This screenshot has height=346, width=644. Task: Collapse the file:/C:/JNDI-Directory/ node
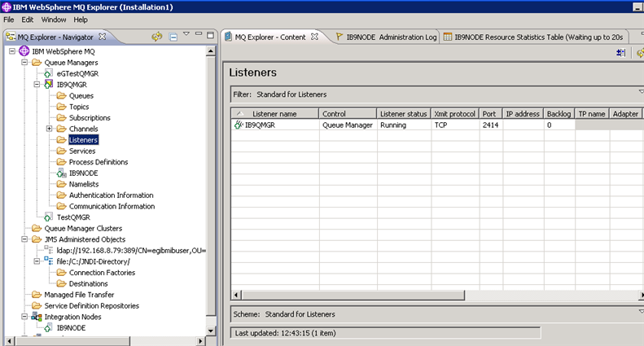[x=37, y=261]
